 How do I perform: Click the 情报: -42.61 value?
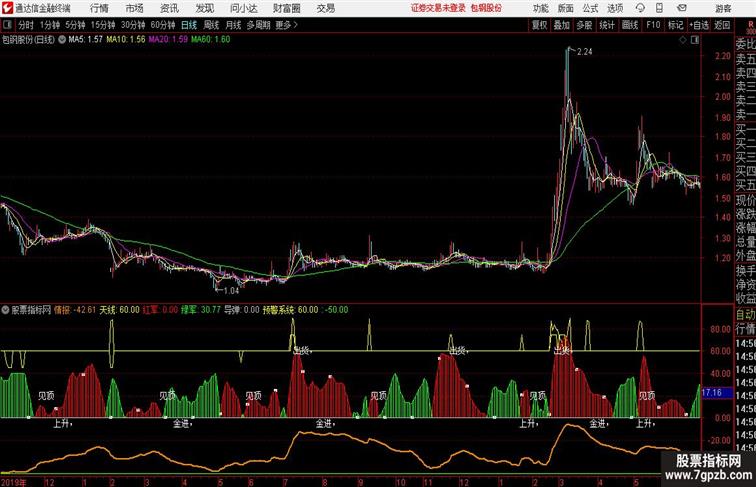click(x=75, y=310)
